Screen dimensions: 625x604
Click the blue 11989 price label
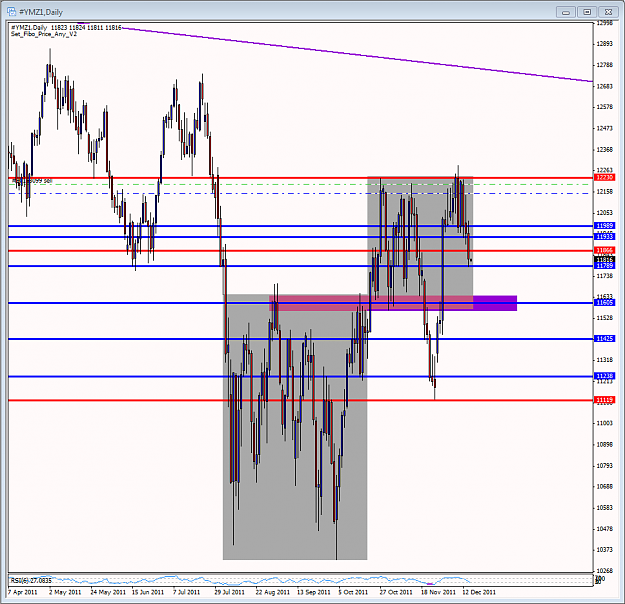tap(604, 226)
